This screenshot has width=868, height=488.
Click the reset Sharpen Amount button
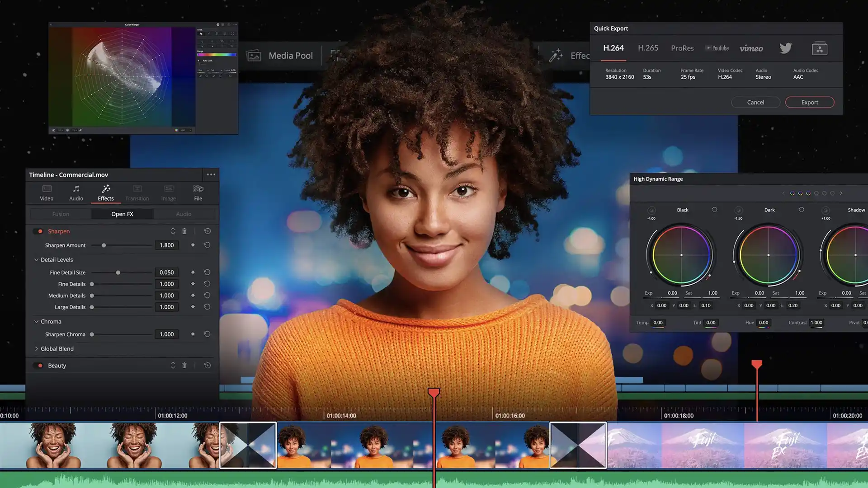click(207, 245)
